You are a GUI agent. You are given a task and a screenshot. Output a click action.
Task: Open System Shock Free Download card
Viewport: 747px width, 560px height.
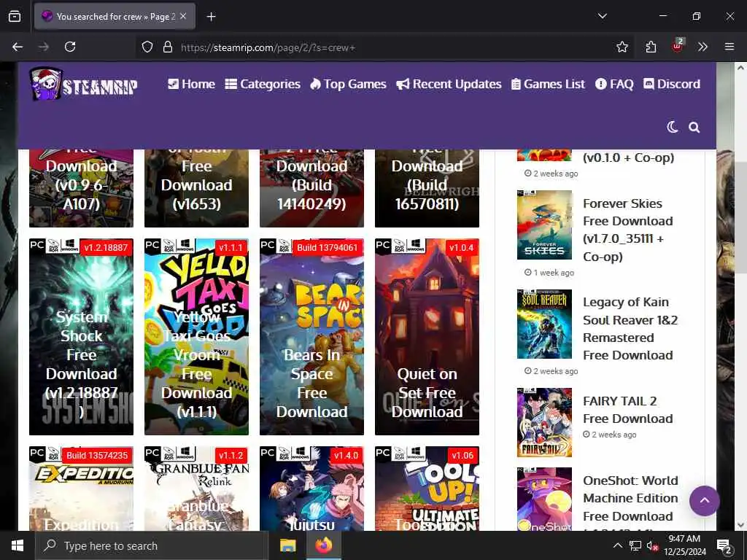tap(82, 337)
